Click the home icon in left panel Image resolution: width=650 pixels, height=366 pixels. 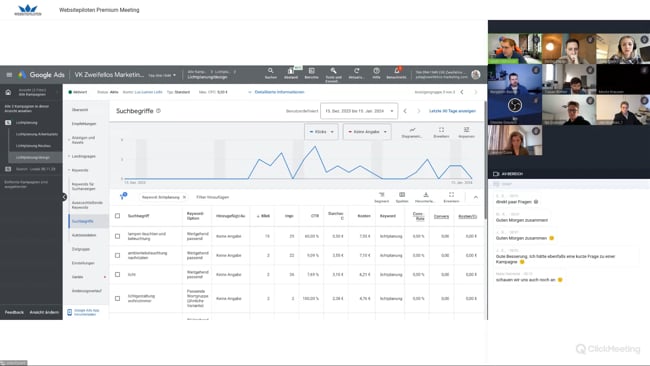point(8,92)
